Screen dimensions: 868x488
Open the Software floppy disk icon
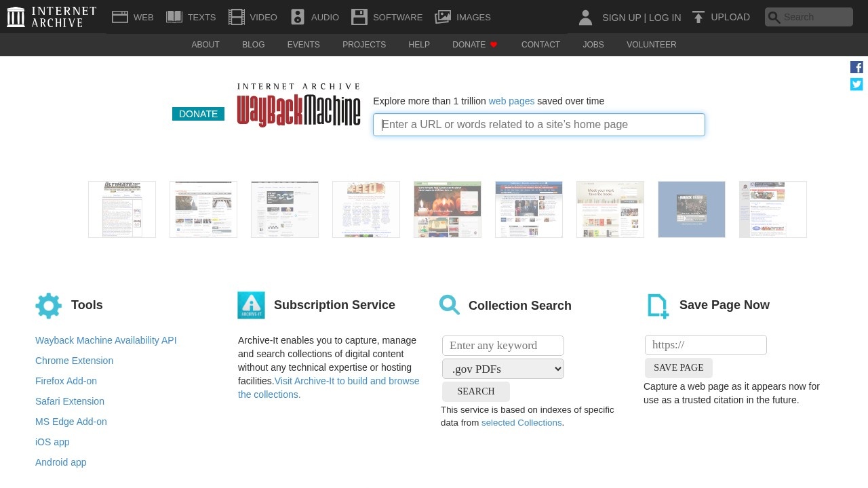pos(359,17)
